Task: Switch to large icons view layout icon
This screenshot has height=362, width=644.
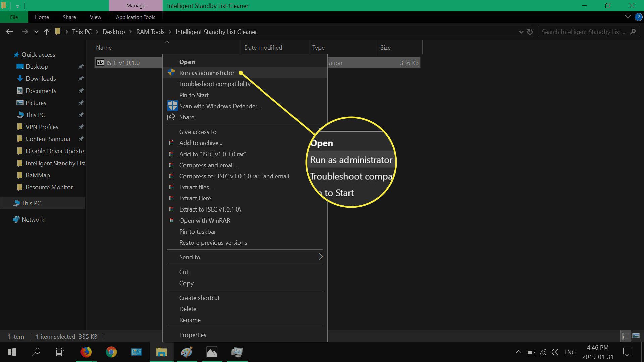Action: pos(636,336)
